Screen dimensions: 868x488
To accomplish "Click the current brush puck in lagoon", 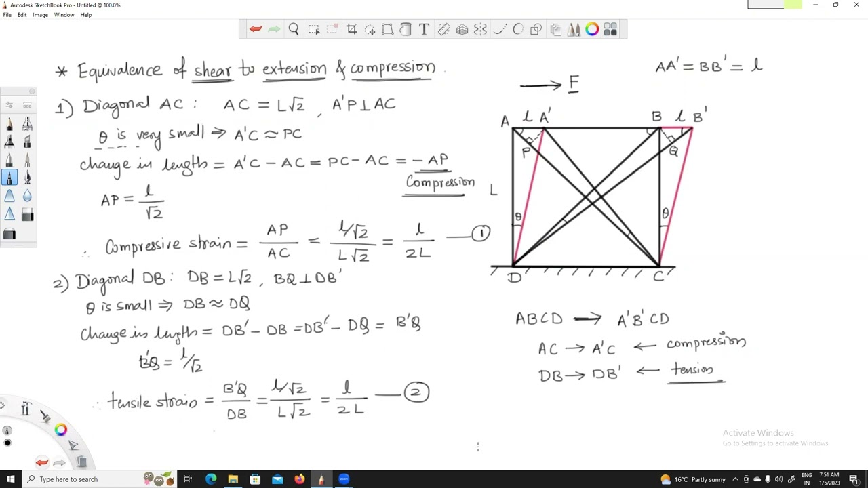I will click(7, 430).
